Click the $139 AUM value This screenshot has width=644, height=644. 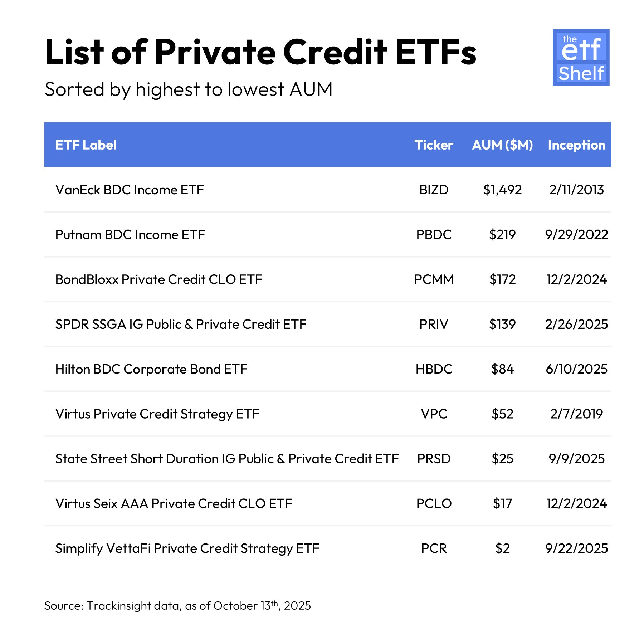(502, 324)
